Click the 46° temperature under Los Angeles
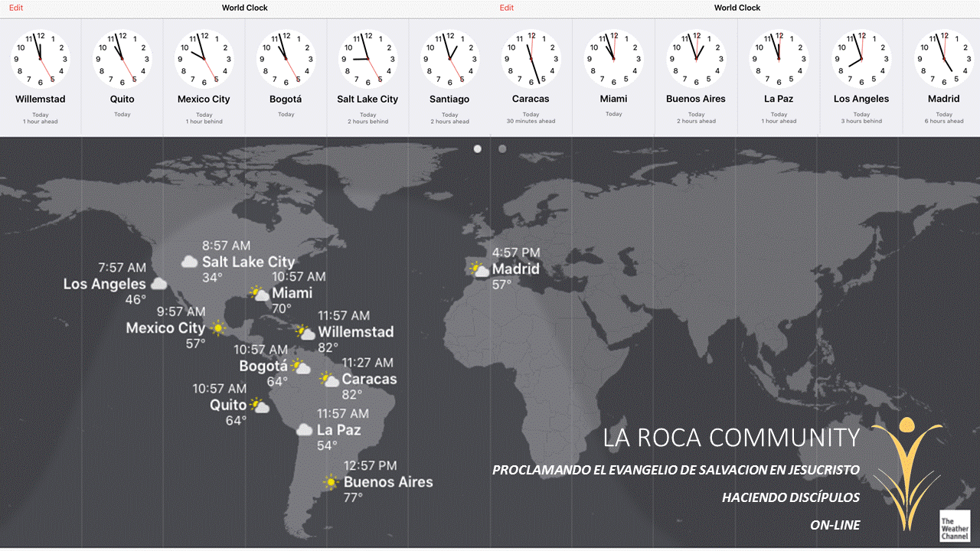The image size is (980, 551). pyautogui.click(x=136, y=299)
